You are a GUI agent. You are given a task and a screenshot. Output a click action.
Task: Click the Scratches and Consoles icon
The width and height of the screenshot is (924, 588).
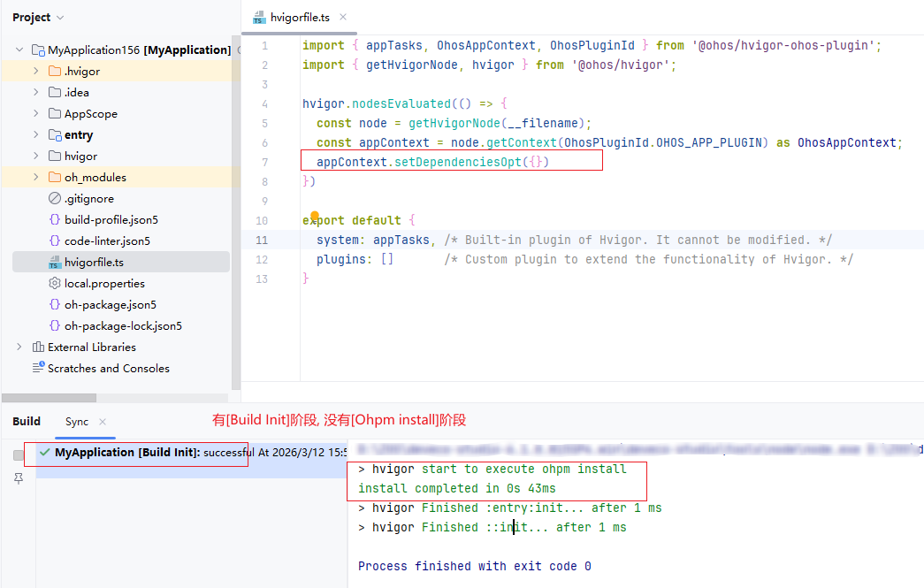(38, 369)
